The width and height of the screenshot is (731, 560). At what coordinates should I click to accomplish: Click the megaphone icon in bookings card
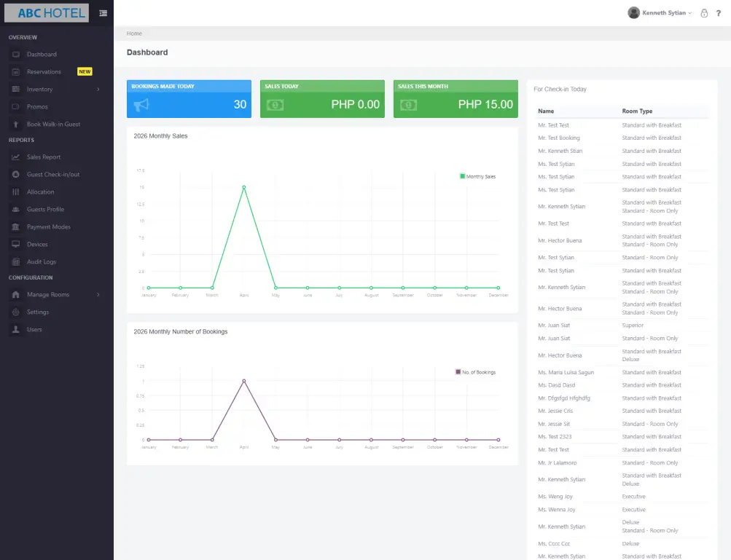(141, 105)
